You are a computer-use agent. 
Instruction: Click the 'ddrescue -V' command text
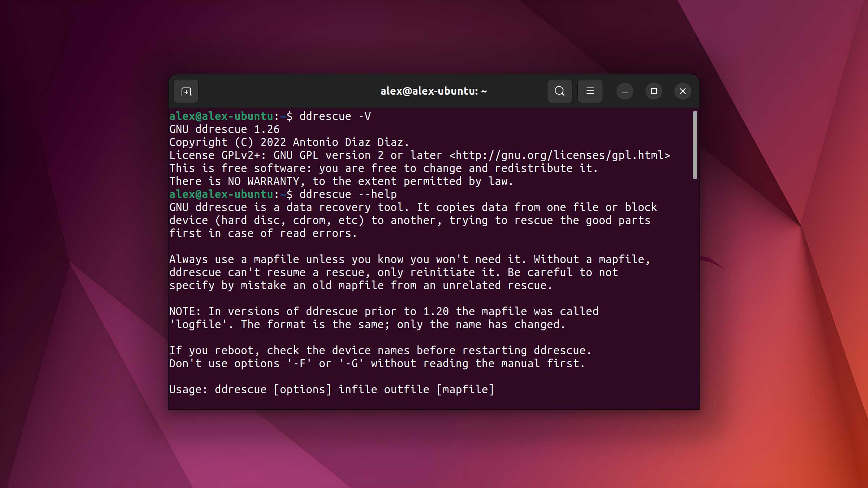tap(335, 116)
